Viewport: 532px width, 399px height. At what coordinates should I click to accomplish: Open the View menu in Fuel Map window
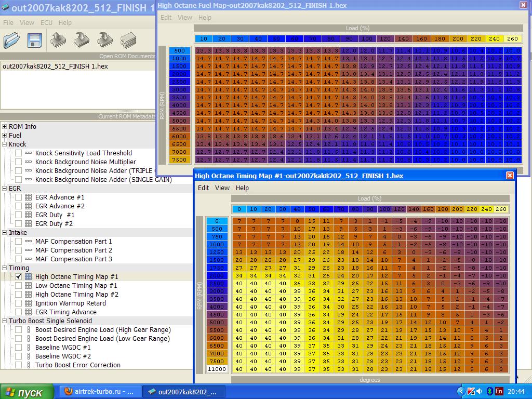[x=185, y=17]
